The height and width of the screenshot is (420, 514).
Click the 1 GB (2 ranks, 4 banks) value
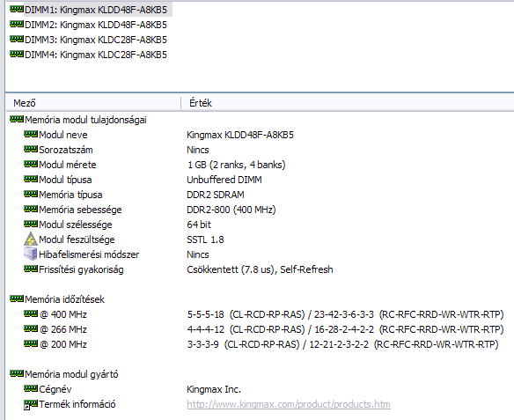point(236,165)
